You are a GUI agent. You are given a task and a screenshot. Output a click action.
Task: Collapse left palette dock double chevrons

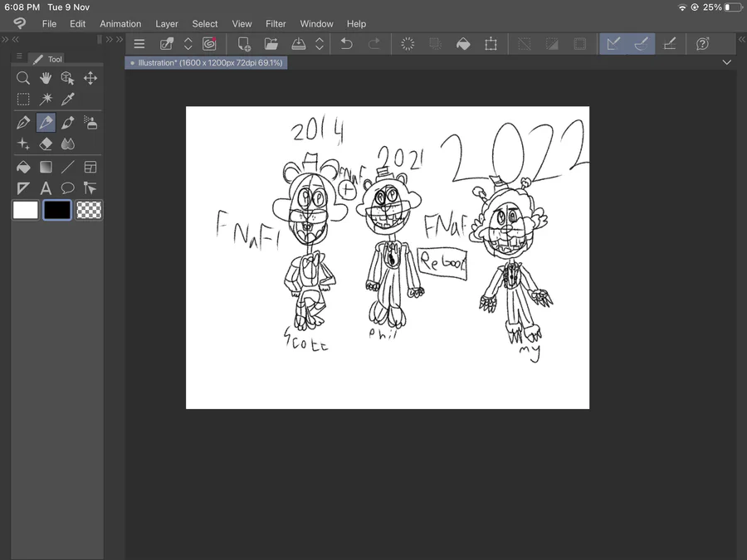16,40
